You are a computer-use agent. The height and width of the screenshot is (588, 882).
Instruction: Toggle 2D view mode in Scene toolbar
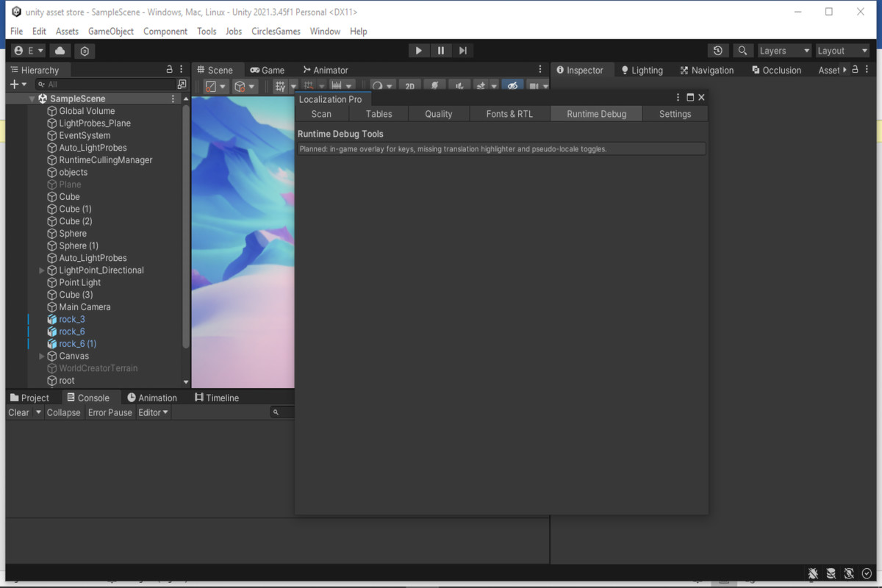point(410,85)
